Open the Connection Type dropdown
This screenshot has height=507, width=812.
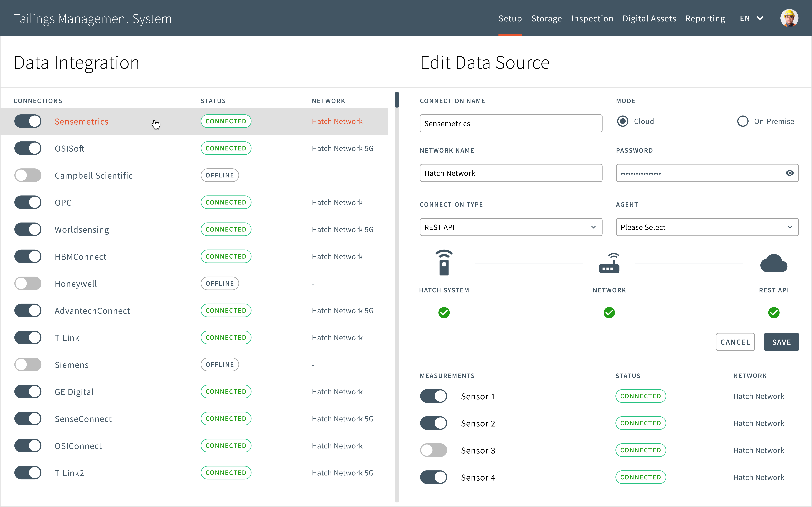pos(511,227)
